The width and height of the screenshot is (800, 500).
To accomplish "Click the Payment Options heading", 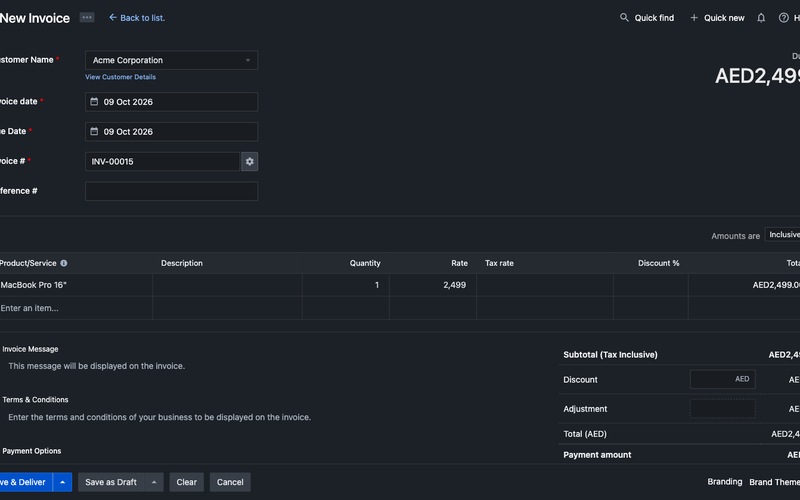I will [x=32, y=451].
